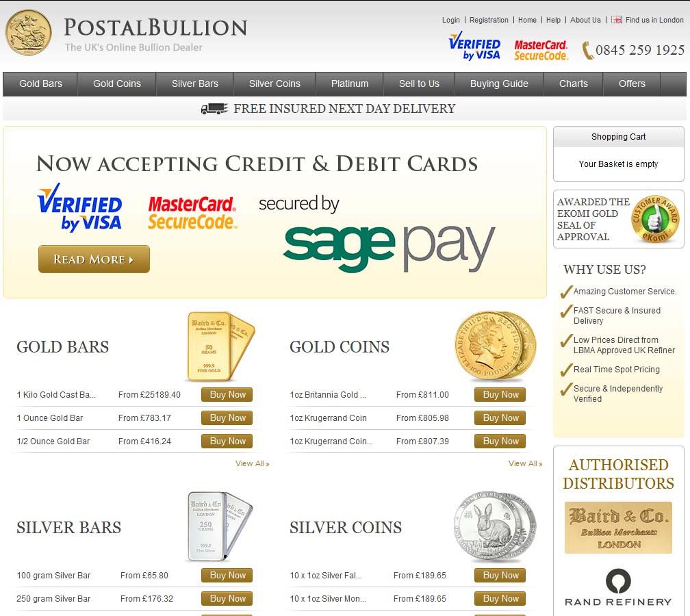Click the gold bars product image
The width and height of the screenshot is (690, 616).
[220, 346]
